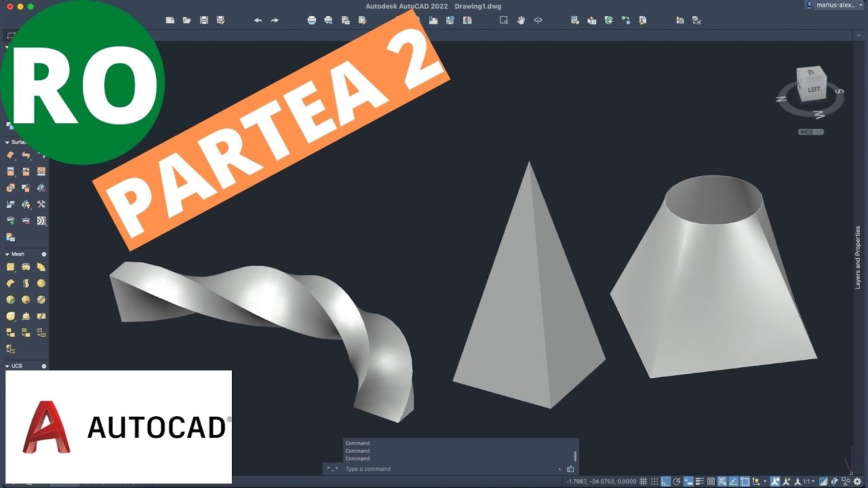Click the Mesh Box primitive icon
This screenshot has width=868, height=488.
(x=10, y=267)
